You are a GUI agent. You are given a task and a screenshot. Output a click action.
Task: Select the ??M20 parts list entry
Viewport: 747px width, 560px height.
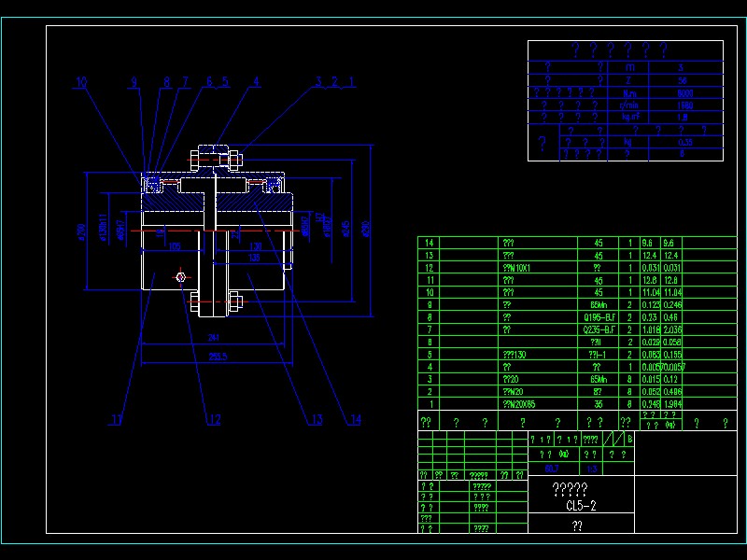click(513, 392)
